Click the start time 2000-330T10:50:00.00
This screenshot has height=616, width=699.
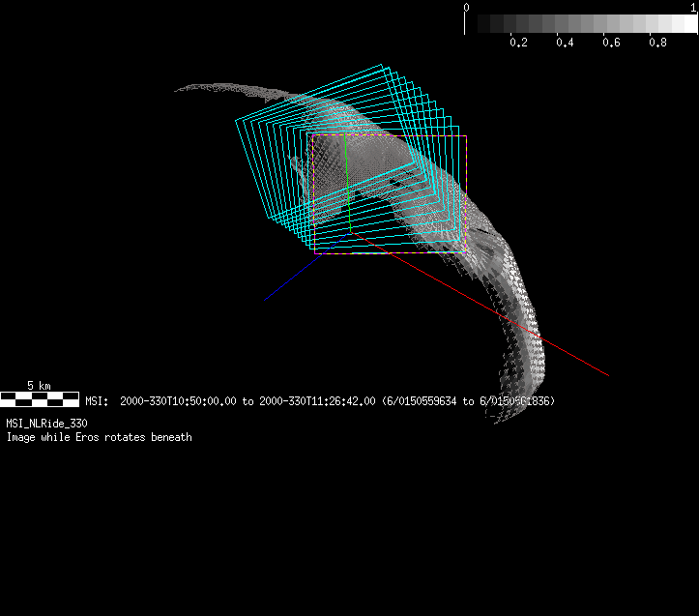[x=180, y=400]
